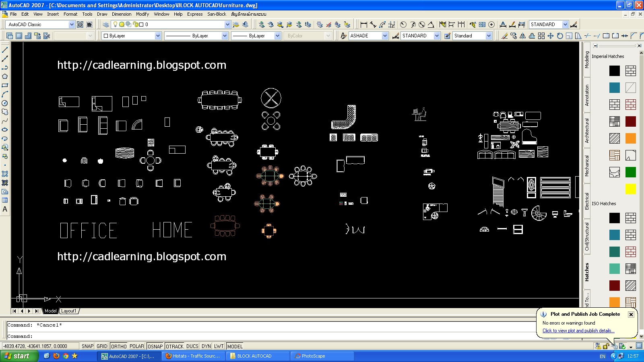Viewport: 644px width, 362px height.
Task: Toggle LWT lineweight display
Action: 219,346
